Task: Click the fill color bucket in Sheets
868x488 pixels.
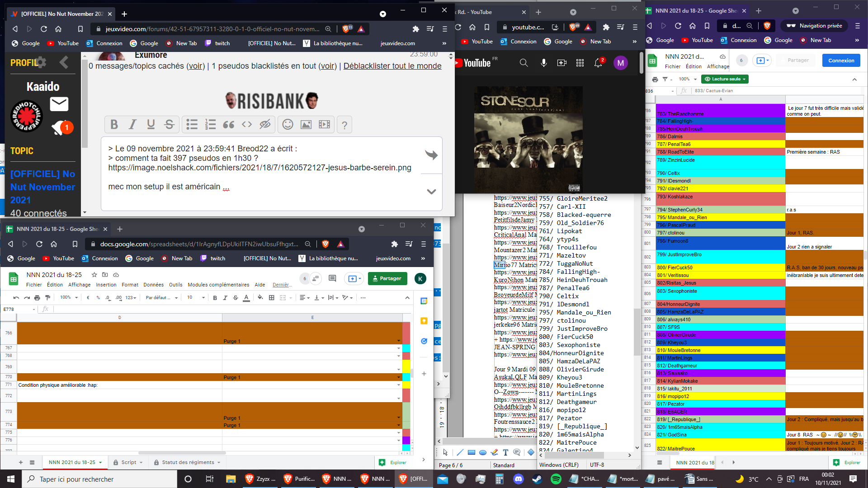Action: [260, 297]
